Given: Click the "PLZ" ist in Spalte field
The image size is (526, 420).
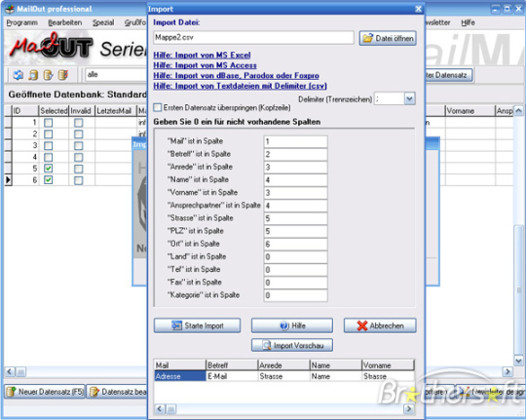Looking at the screenshot, I should (x=295, y=231).
